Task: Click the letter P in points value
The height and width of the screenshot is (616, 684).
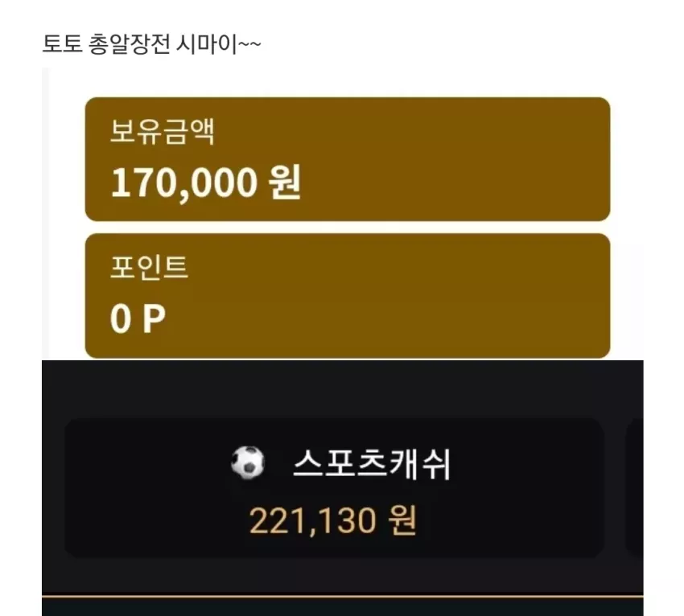Action: (155, 318)
